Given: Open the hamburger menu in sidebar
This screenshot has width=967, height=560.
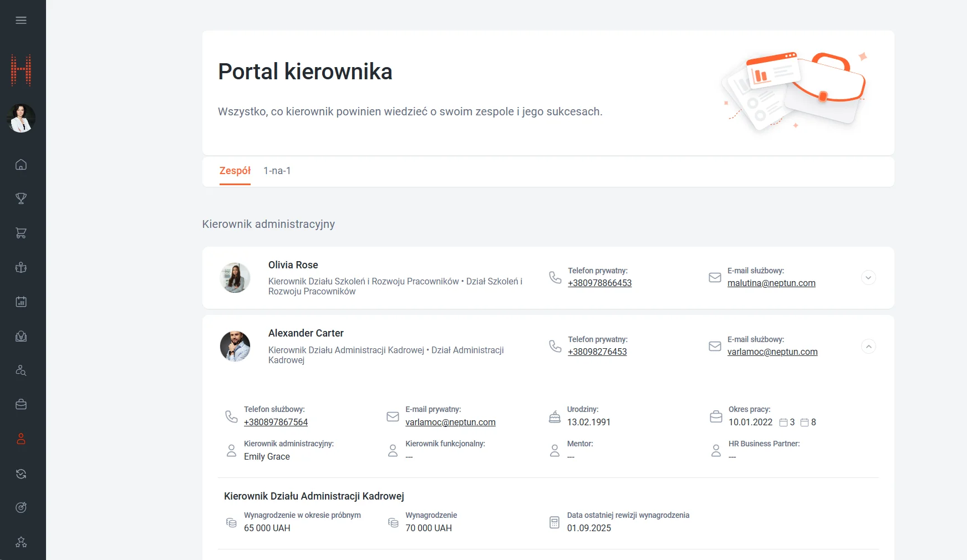Looking at the screenshot, I should click(x=21, y=21).
